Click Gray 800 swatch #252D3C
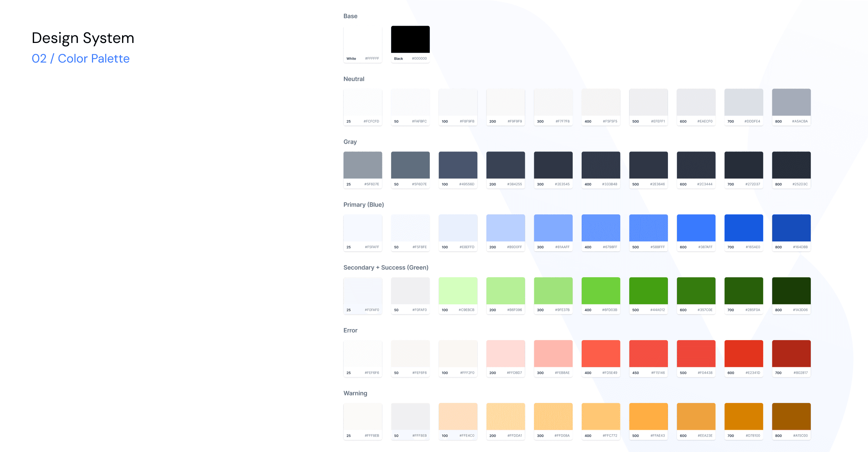Screen dimensions: 868x452 click(x=791, y=165)
